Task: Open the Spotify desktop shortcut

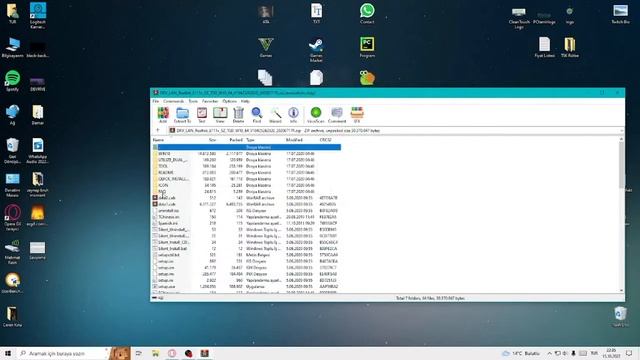Action: pyautogui.click(x=13, y=80)
